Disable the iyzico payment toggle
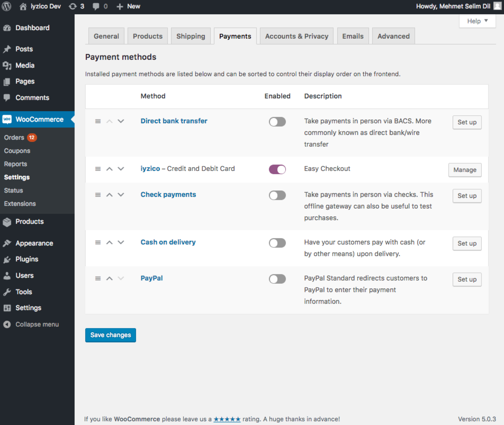This screenshot has height=425, width=504. click(x=277, y=169)
